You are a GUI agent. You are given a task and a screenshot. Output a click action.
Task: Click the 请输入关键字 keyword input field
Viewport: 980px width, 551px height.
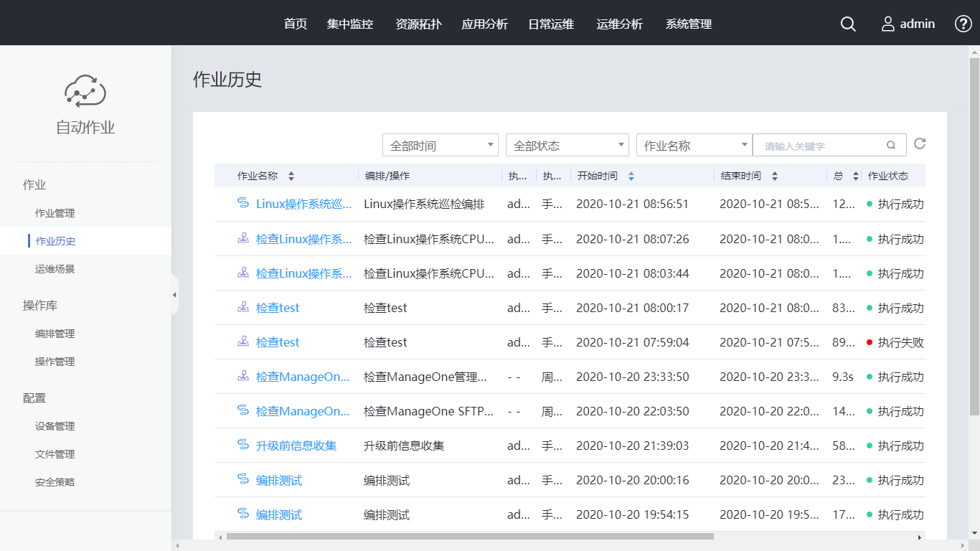tap(821, 145)
